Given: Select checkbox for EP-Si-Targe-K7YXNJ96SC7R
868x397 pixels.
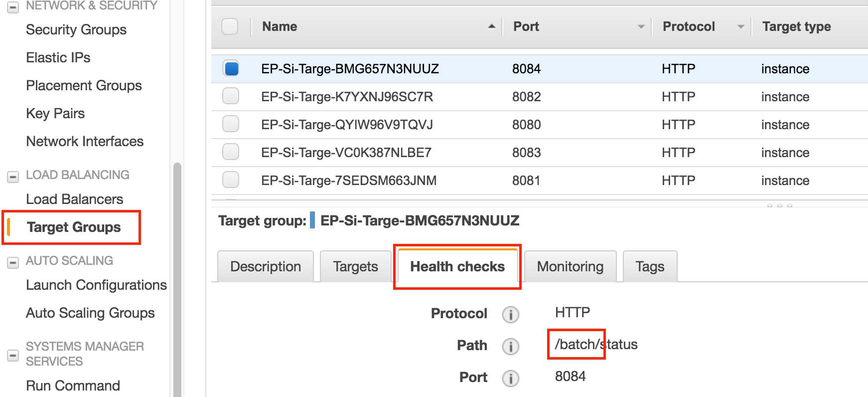Looking at the screenshot, I should [x=231, y=96].
